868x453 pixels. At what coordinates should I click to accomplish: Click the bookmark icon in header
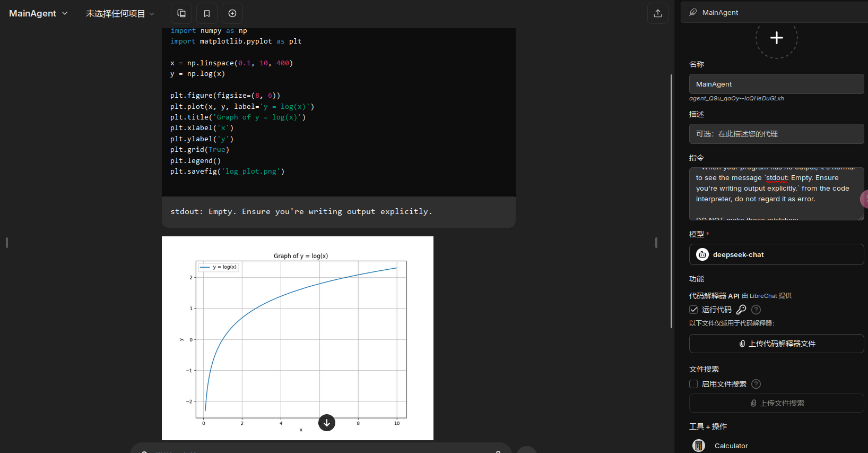tap(207, 13)
